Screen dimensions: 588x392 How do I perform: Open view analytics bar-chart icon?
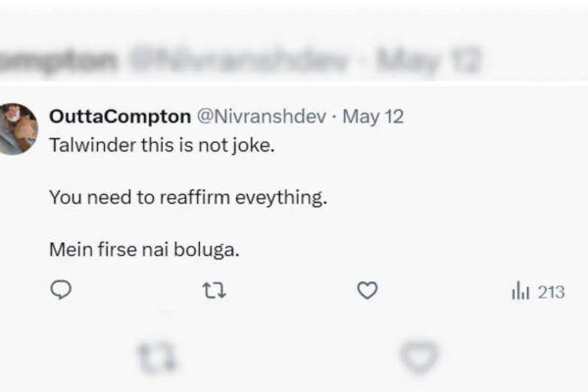[x=520, y=291]
